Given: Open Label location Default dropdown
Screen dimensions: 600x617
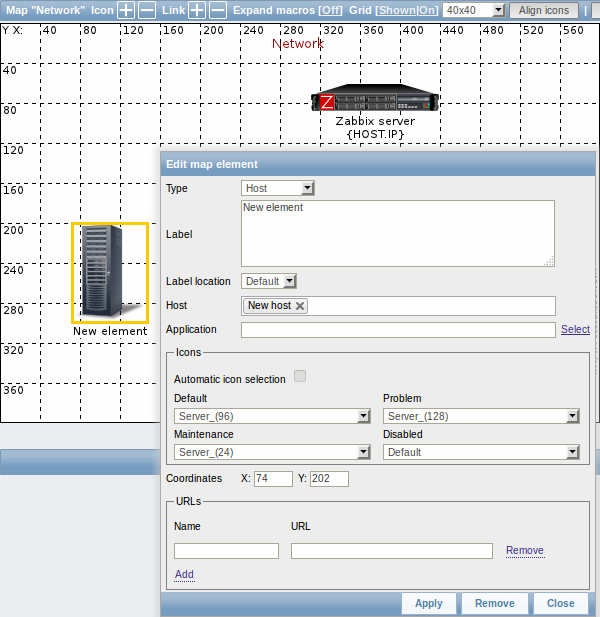Looking at the screenshot, I should [269, 281].
